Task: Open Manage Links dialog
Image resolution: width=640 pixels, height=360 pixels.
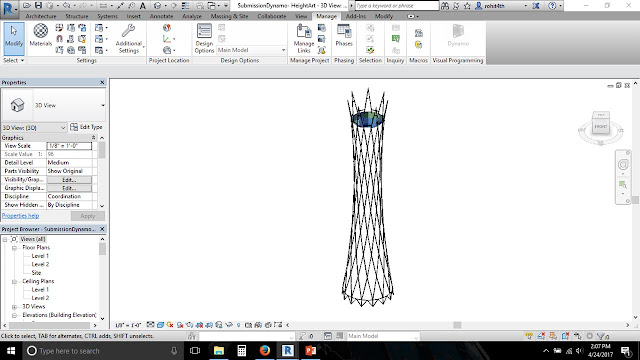Action: click(x=304, y=39)
